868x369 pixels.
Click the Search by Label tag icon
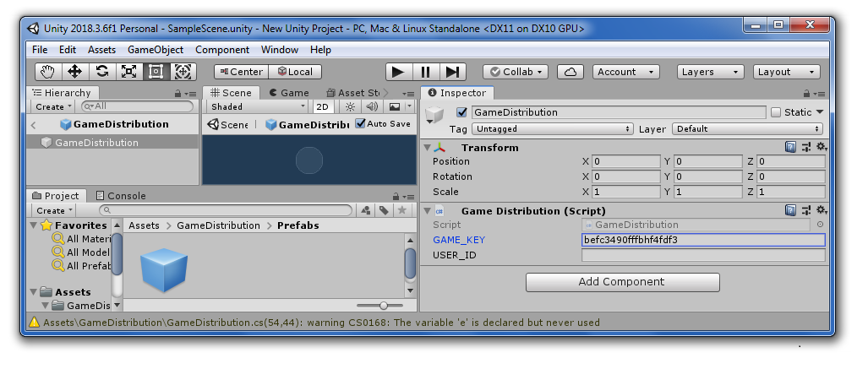[384, 211]
